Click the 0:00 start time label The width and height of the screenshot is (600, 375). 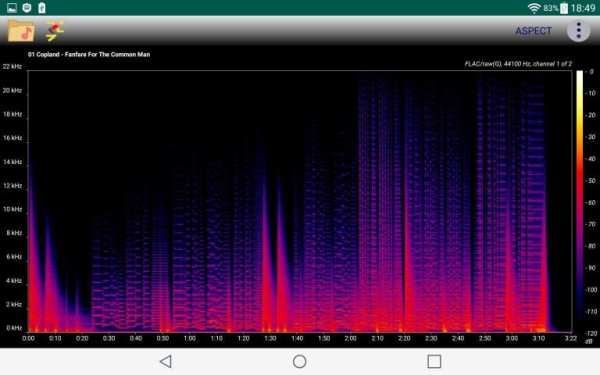[x=28, y=338]
